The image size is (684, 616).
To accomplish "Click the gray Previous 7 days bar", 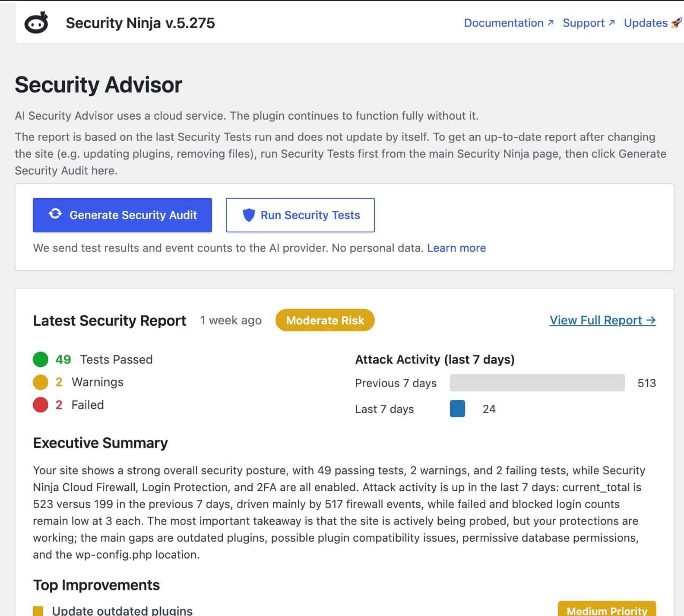I will tap(537, 383).
